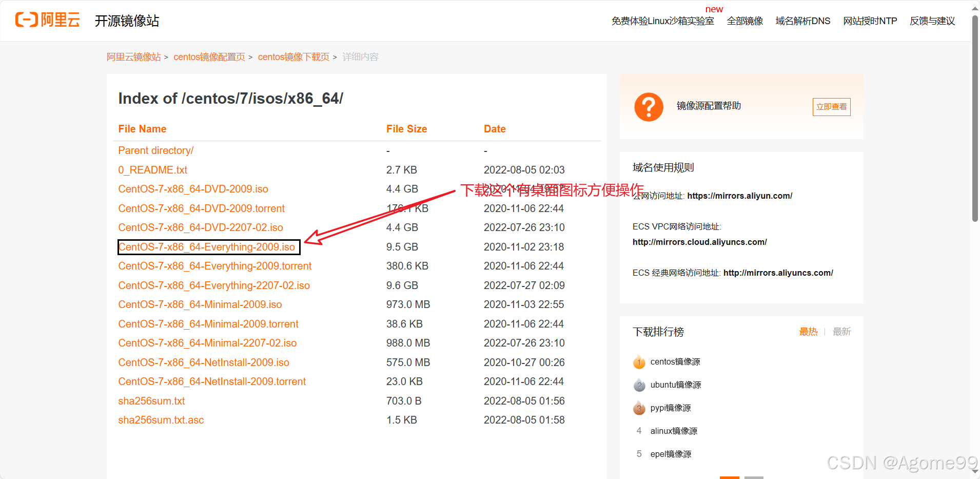View the sha256sum.txt file
The height and width of the screenshot is (479, 980).
pos(151,400)
